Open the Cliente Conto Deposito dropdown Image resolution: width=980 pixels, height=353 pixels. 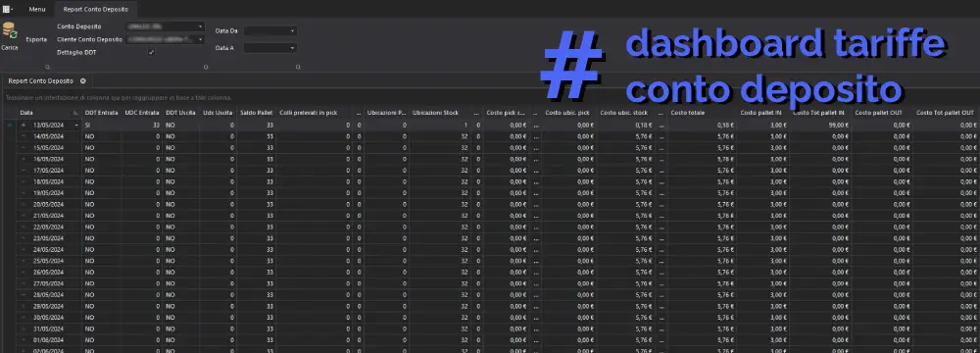[201, 39]
